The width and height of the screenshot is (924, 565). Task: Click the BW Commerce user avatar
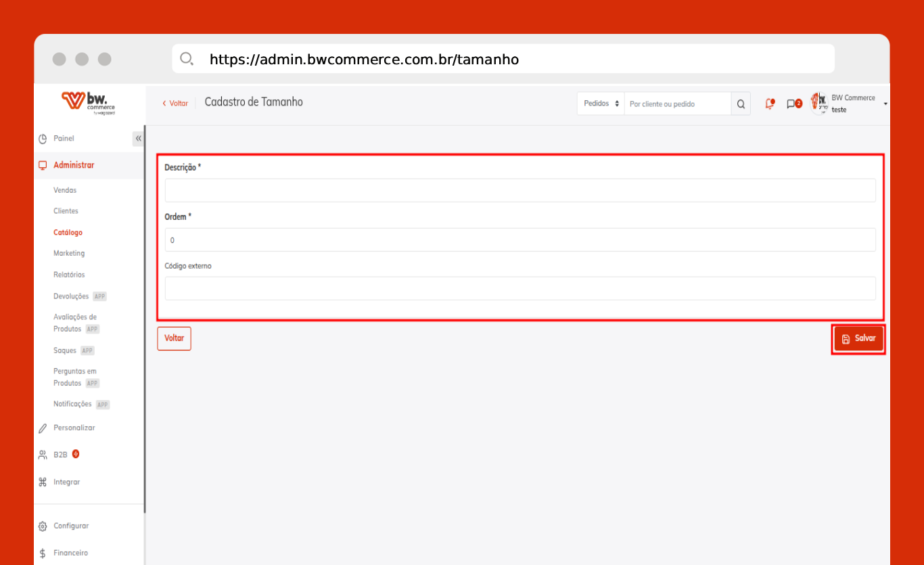819,104
